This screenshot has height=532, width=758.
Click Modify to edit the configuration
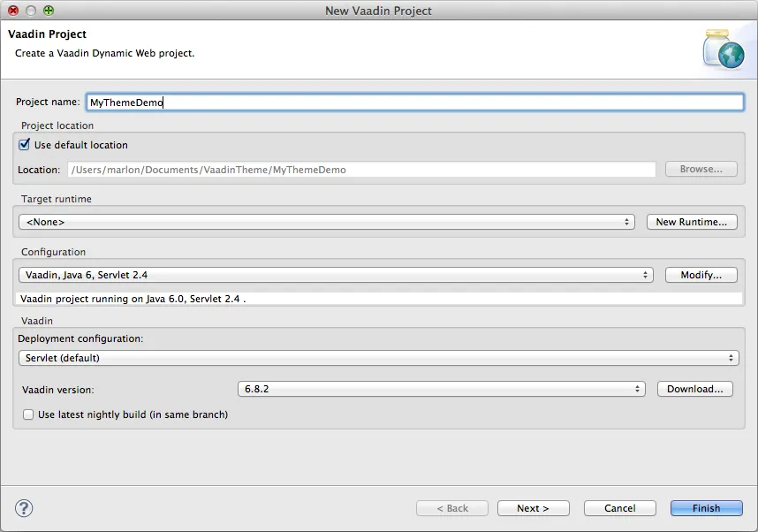pos(701,275)
